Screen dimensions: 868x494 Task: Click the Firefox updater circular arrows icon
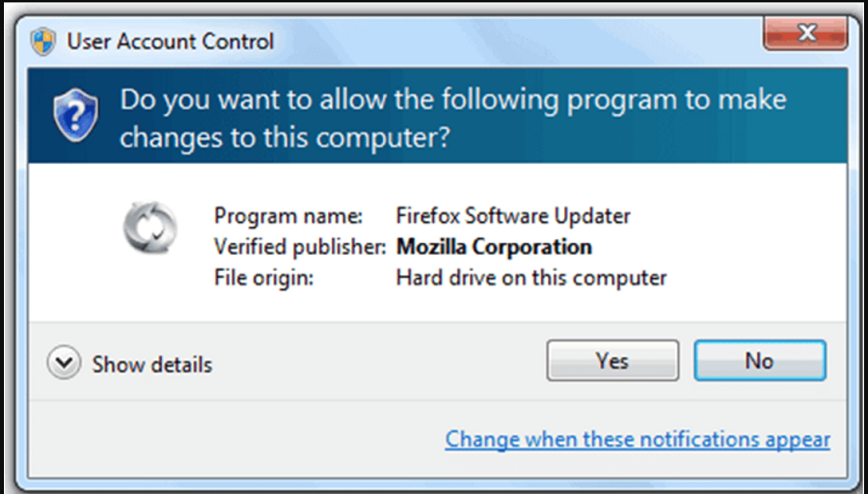coord(150,227)
